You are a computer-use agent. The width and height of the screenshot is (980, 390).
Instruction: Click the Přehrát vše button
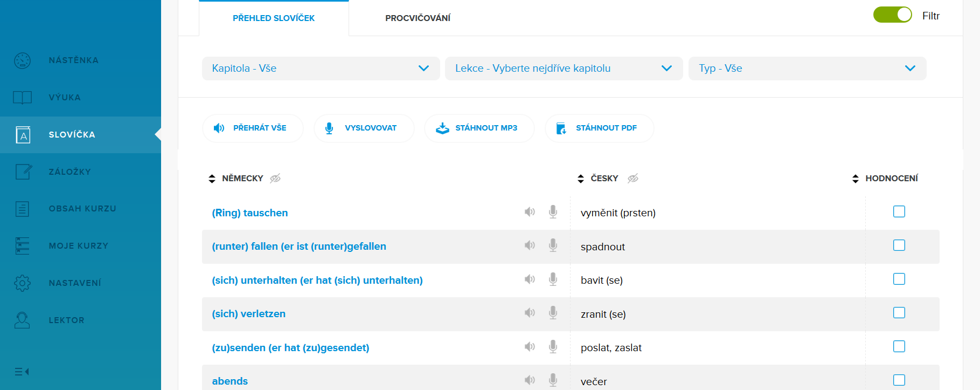tap(253, 128)
